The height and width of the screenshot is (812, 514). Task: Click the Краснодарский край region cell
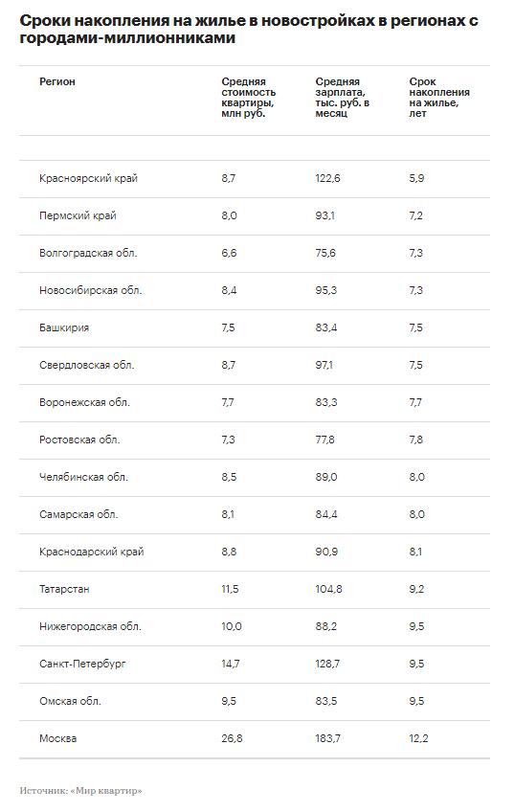click(92, 553)
